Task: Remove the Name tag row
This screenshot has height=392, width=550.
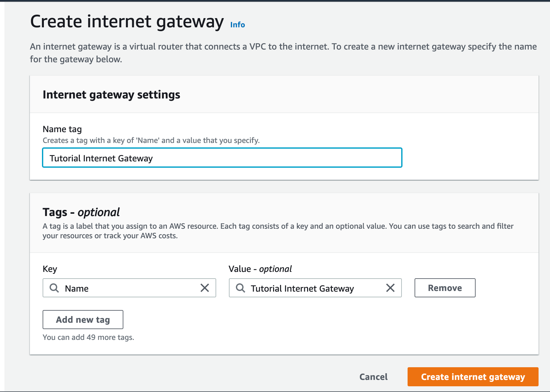Action: [x=445, y=288]
